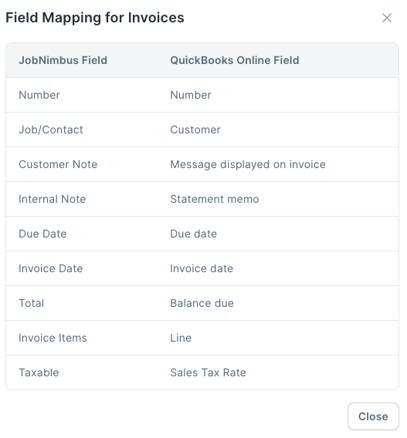Close the dialog with the X icon
The height and width of the screenshot is (438, 407).
click(387, 18)
